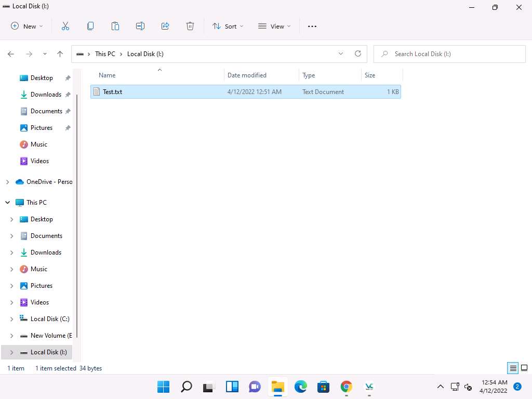
Task: Click the Paste clipboard icon
Action: (115, 26)
